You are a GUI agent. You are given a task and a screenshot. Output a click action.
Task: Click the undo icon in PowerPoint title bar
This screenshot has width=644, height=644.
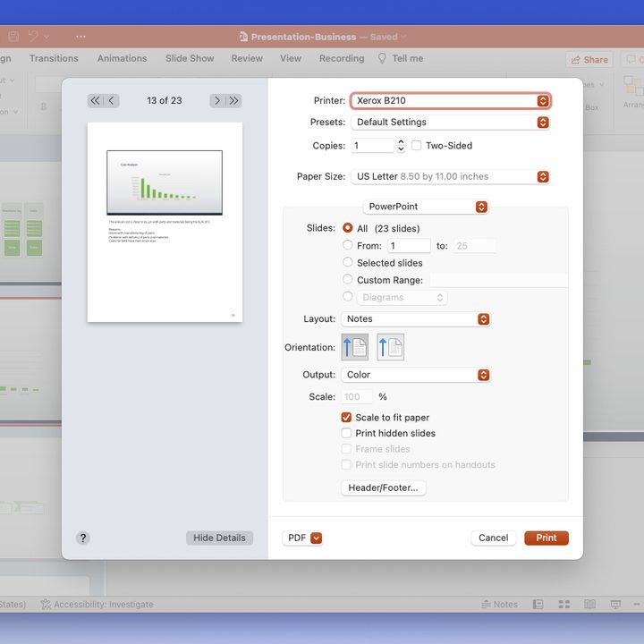[34, 37]
